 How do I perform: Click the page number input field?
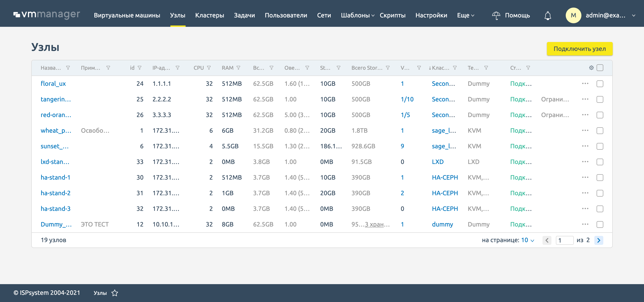pyautogui.click(x=564, y=240)
